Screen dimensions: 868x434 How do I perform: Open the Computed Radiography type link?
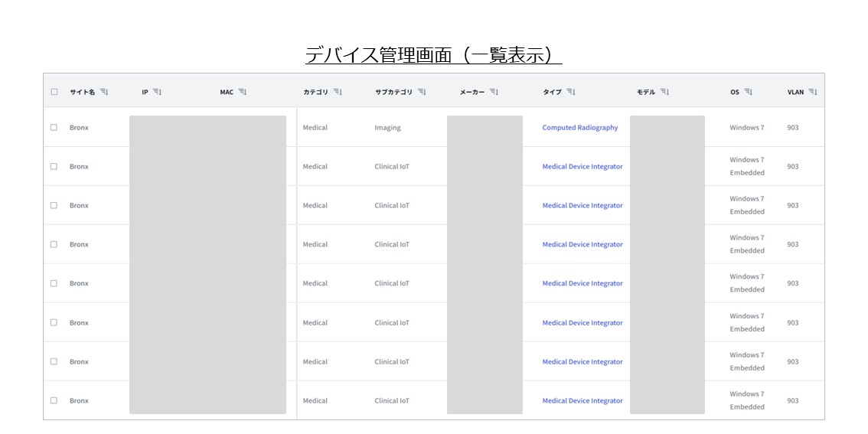(x=579, y=128)
